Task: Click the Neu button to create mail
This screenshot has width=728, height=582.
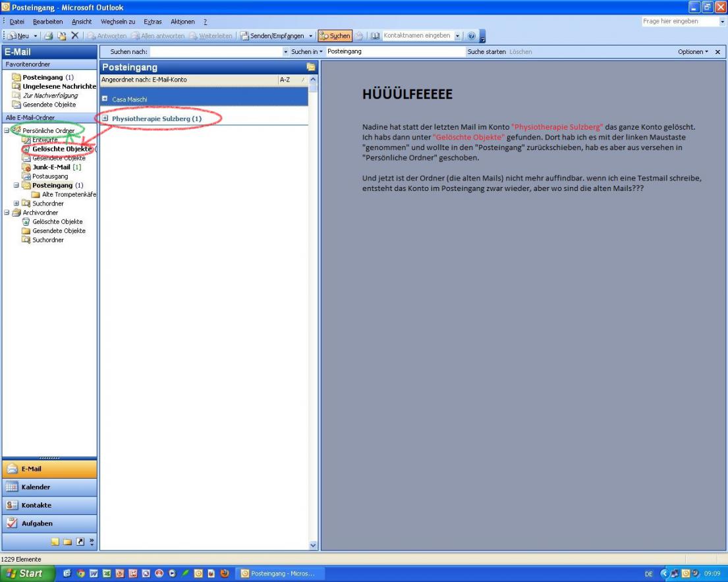Action: click(x=19, y=36)
